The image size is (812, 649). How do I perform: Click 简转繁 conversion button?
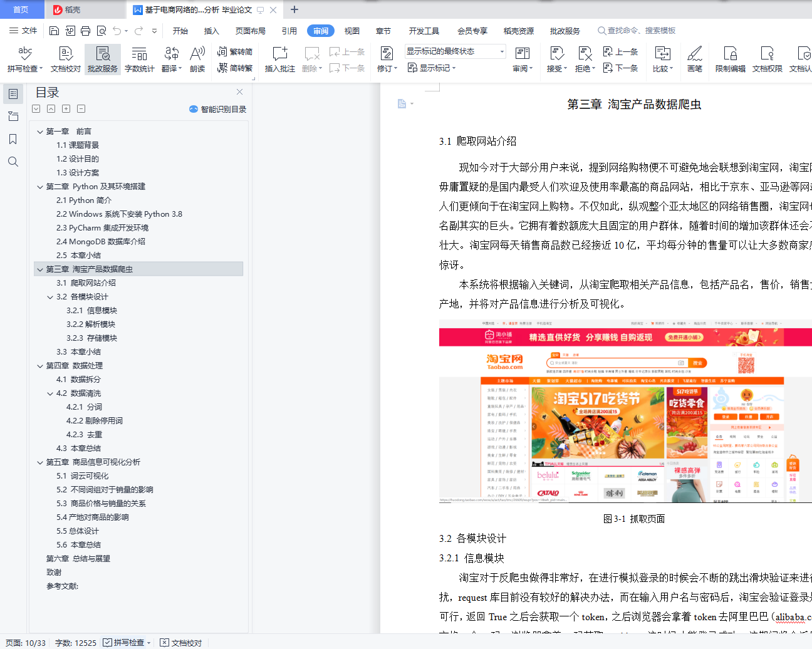[x=235, y=68]
